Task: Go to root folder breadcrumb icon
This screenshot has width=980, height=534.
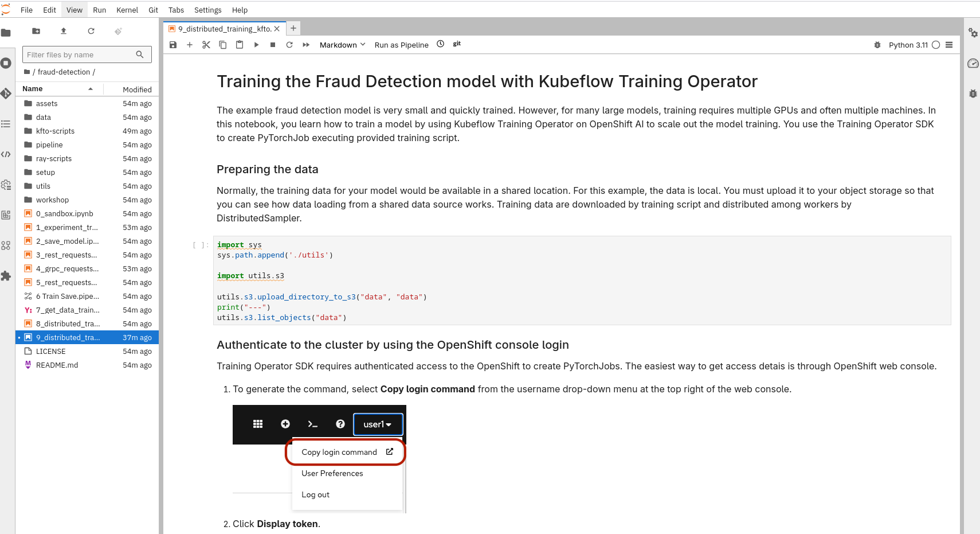Action: point(27,72)
